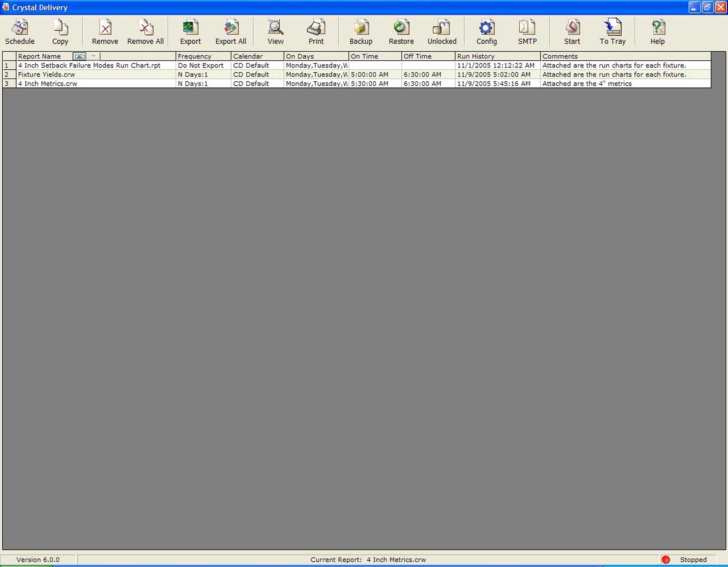
Task: Click the Off Time column header
Action: tap(428, 56)
